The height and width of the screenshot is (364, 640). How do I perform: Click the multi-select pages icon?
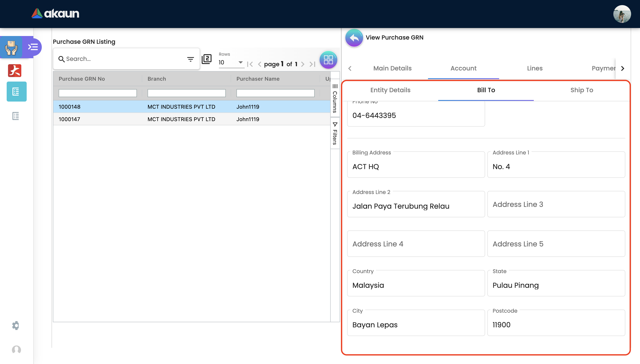click(206, 59)
